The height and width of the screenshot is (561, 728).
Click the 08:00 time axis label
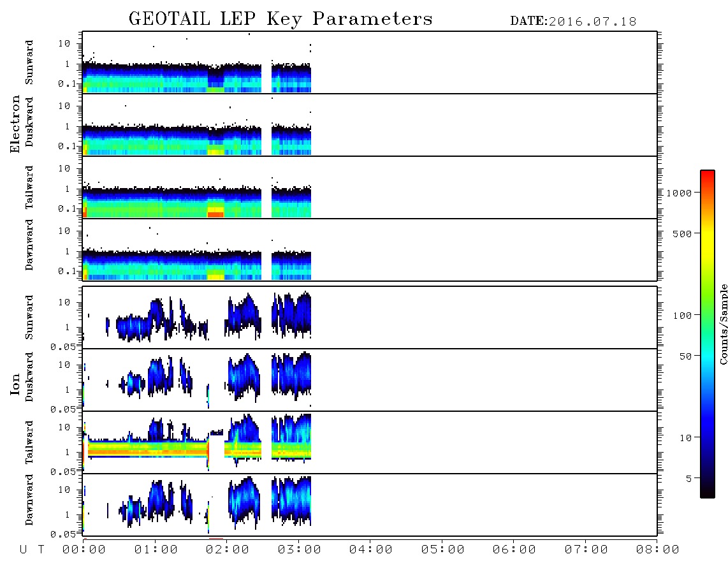pyautogui.click(x=658, y=550)
